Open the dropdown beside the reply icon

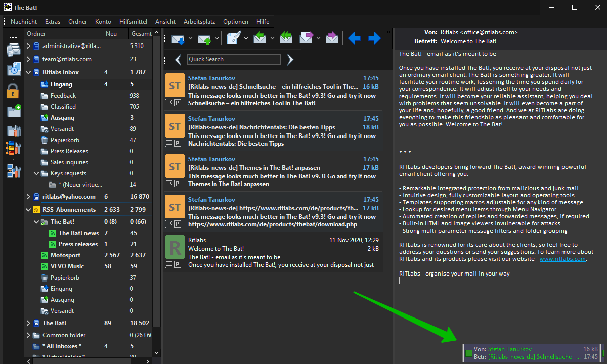[272, 38]
